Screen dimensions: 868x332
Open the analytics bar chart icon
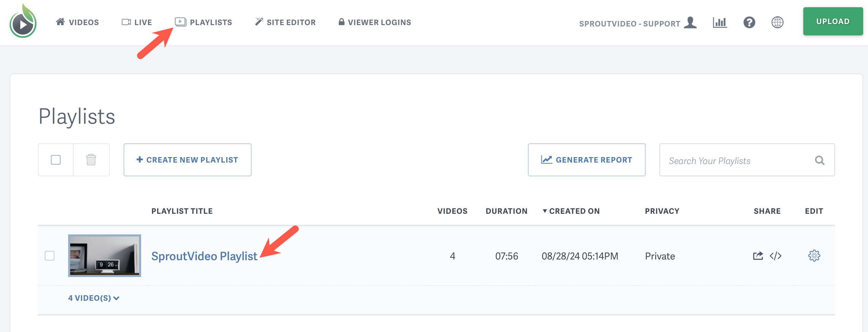pos(720,22)
